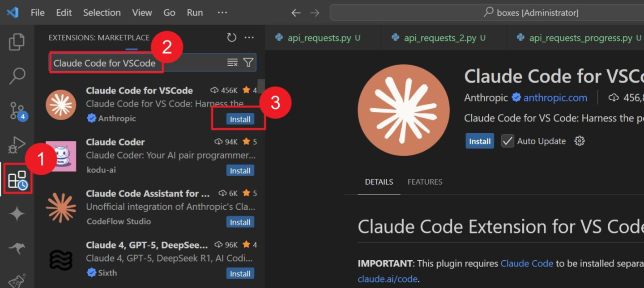The width and height of the screenshot is (644, 288).
Task: Select Claude 4, GPT-5, DeepSee... list title
Action: point(147,245)
